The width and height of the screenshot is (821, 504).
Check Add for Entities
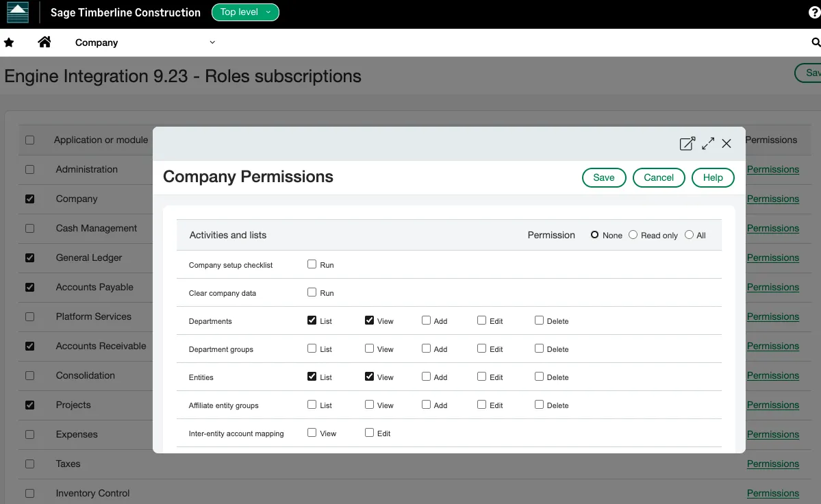pos(426,377)
